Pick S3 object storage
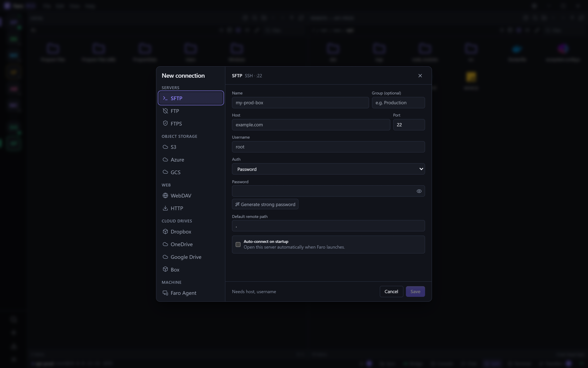The width and height of the screenshot is (588, 368). click(x=191, y=147)
